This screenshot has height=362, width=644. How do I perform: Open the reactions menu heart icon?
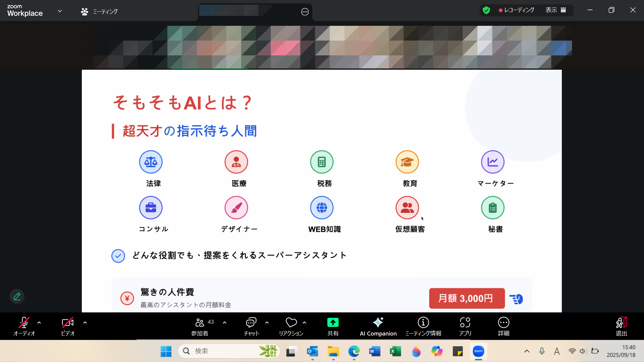291,322
